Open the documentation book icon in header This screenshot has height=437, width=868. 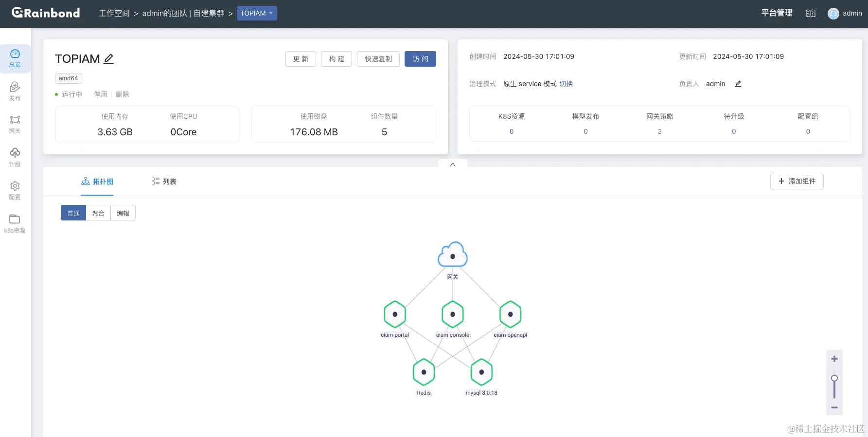811,14
